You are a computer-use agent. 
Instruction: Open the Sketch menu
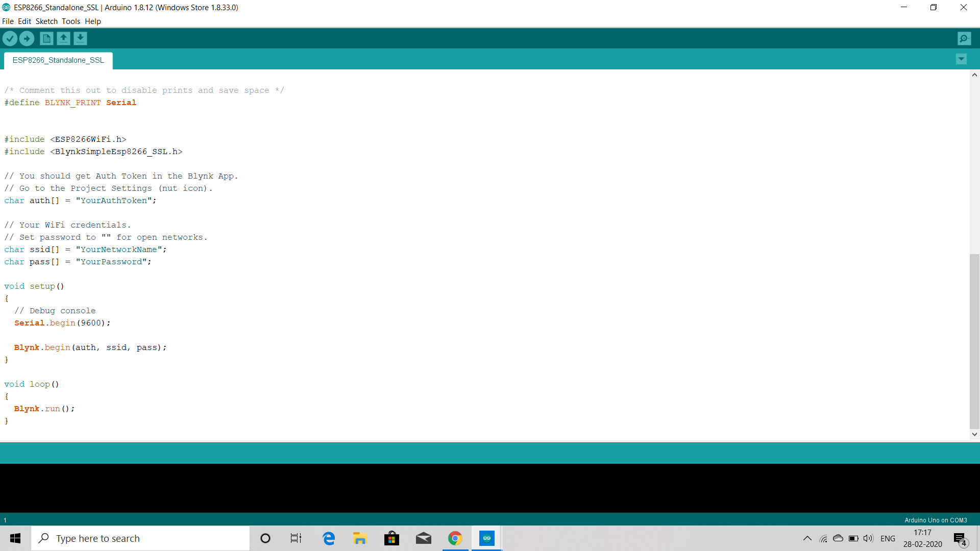[x=46, y=21]
